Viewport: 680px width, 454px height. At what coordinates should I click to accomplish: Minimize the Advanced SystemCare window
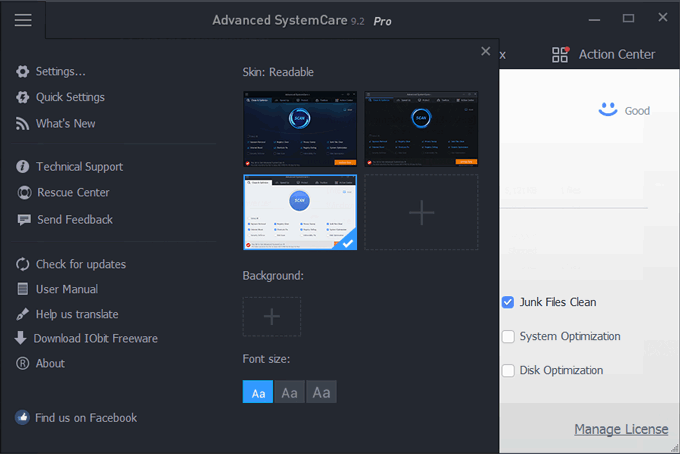594,19
